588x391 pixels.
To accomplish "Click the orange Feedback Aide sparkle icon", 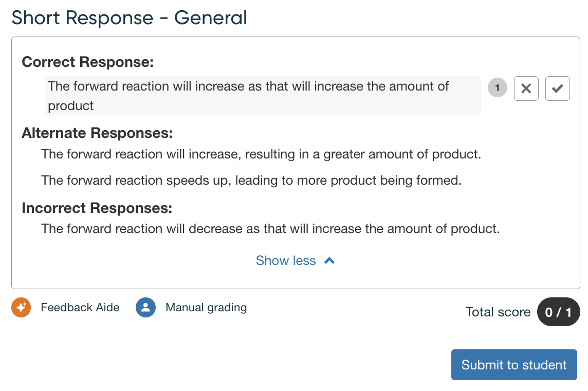I will (x=21, y=308).
